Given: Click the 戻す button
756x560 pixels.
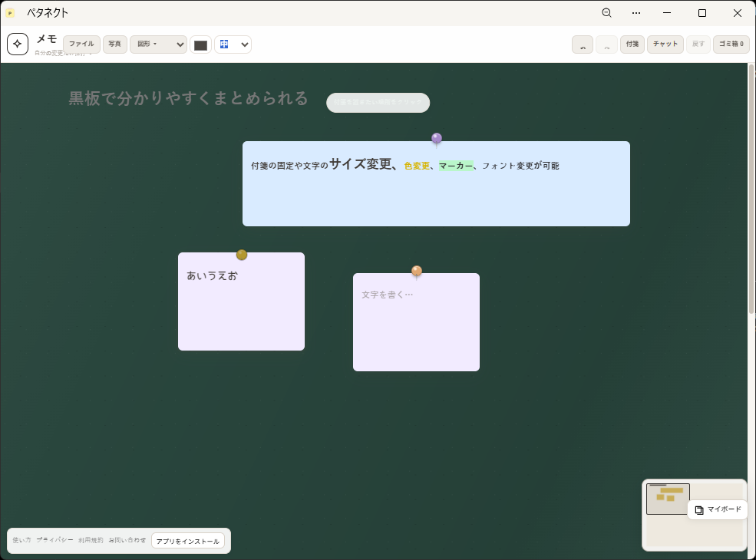Looking at the screenshot, I should pyautogui.click(x=698, y=44).
